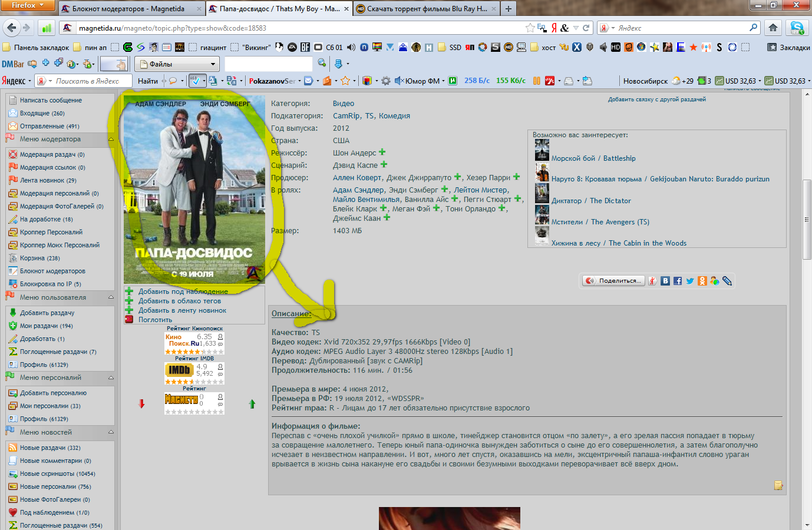Open the Yandex bar settings gear
812x530 pixels.
pos(386,81)
